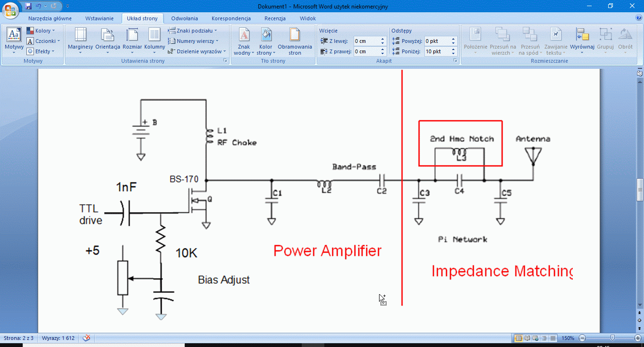Click the Obramowania stron page borders icon
This screenshot has width=644, height=347.
pyautogui.click(x=295, y=36)
